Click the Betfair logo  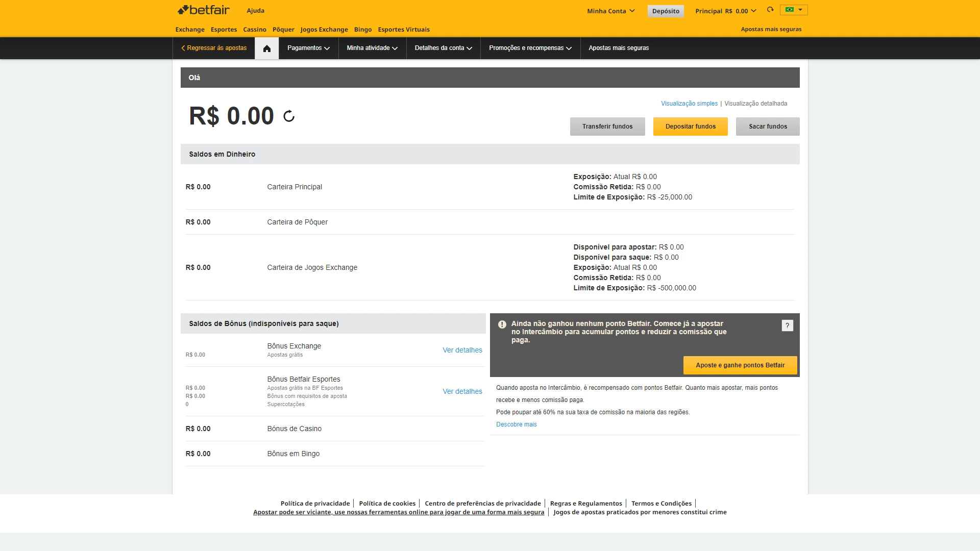point(203,10)
